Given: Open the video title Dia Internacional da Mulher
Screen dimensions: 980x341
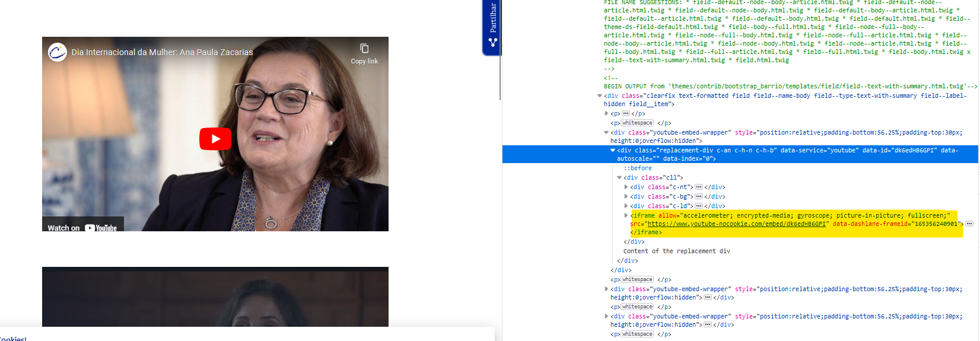Looking at the screenshot, I should pyautogui.click(x=162, y=52).
